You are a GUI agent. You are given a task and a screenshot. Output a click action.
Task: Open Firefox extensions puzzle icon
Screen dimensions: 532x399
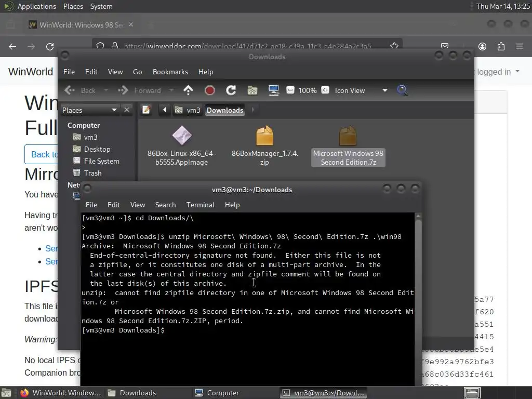pos(501,46)
